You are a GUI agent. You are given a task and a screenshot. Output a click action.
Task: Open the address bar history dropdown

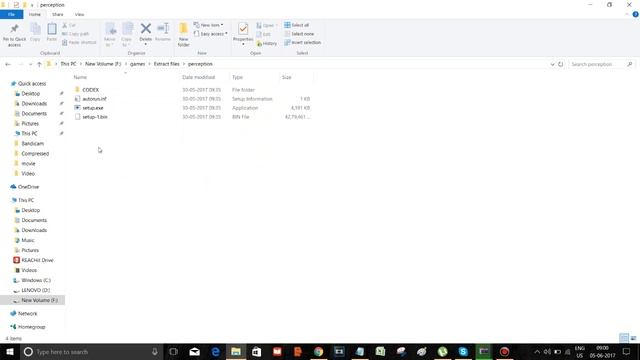coord(552,64)
